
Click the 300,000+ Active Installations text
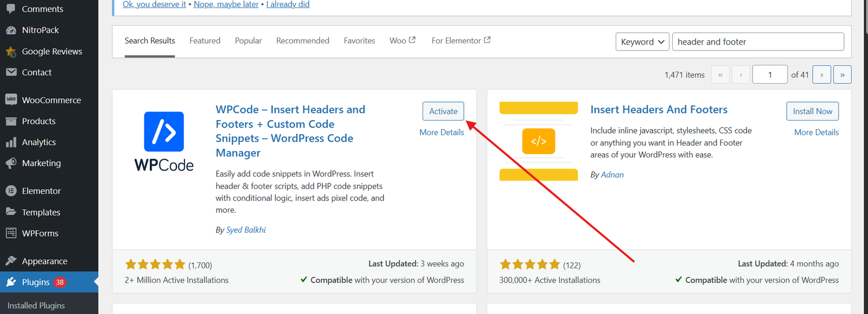(550, 280)
